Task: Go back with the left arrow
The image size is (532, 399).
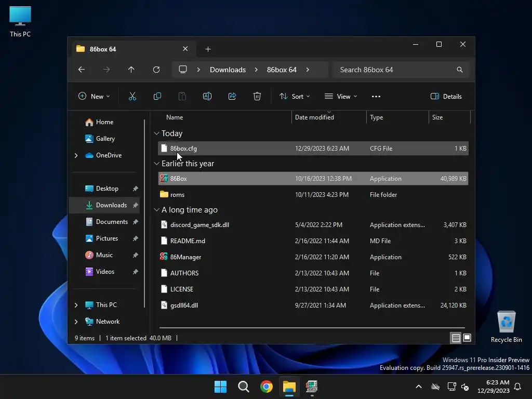Action: click(x=82, y=70)
